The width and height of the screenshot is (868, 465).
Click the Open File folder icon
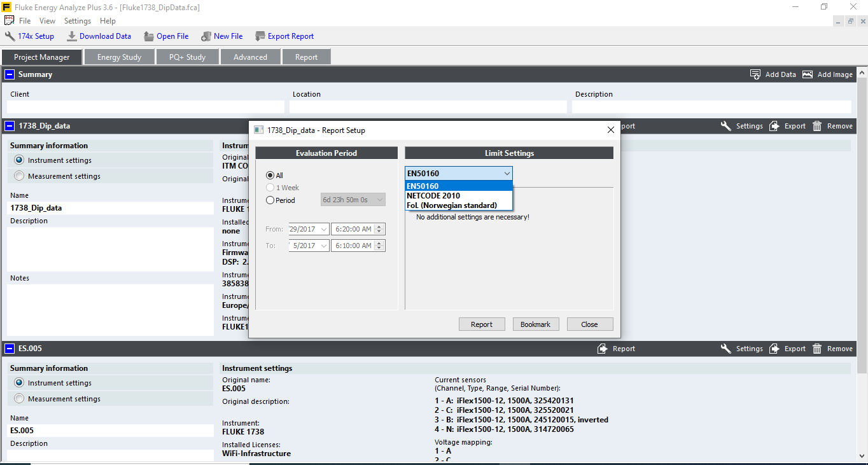point(149,36)
